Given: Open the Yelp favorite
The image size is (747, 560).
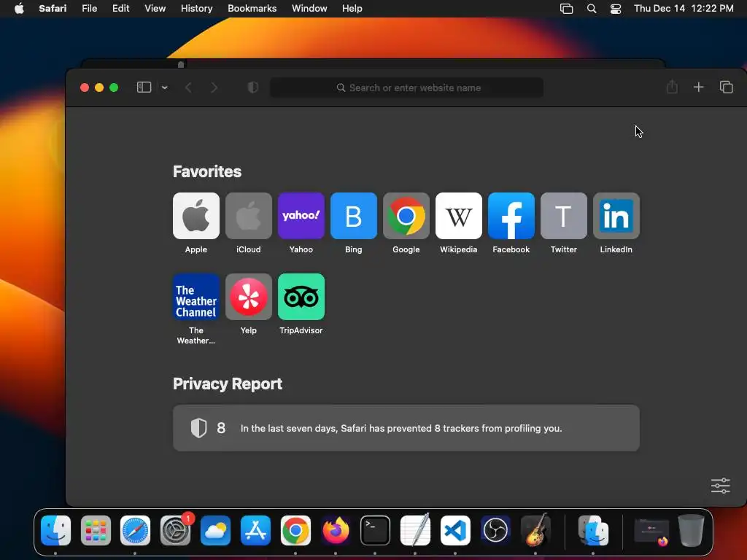Looking at the screenshot, I should click(x=249, y=297).
